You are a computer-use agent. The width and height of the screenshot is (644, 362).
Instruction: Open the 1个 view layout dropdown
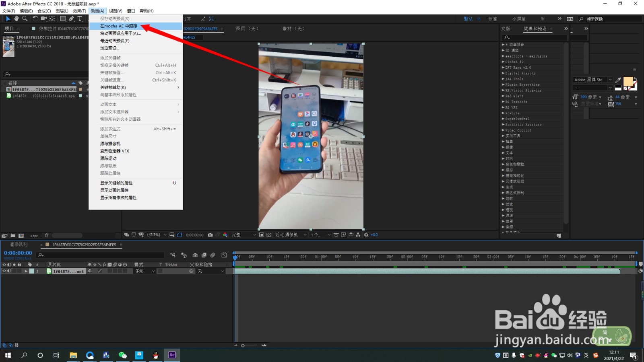click(320, 235)
